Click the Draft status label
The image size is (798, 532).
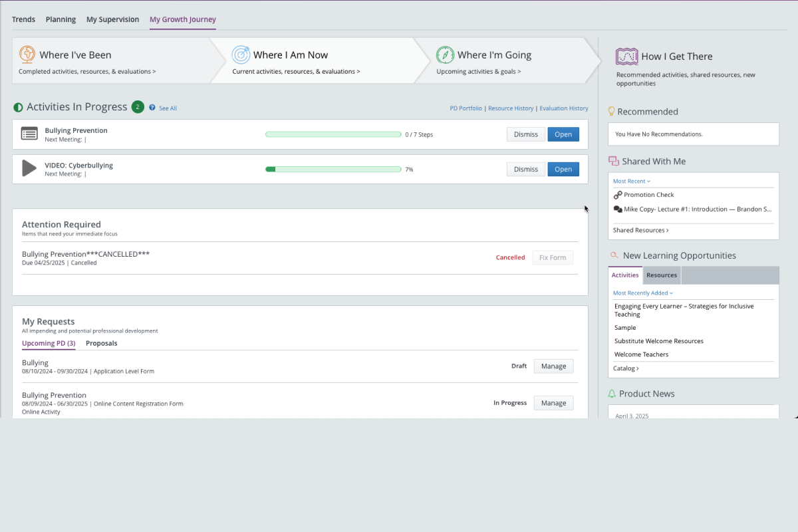coord(519,366)
